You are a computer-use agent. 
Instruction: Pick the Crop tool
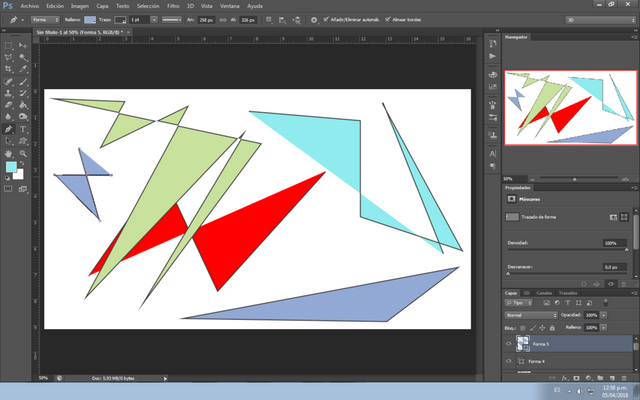point(8,69)
